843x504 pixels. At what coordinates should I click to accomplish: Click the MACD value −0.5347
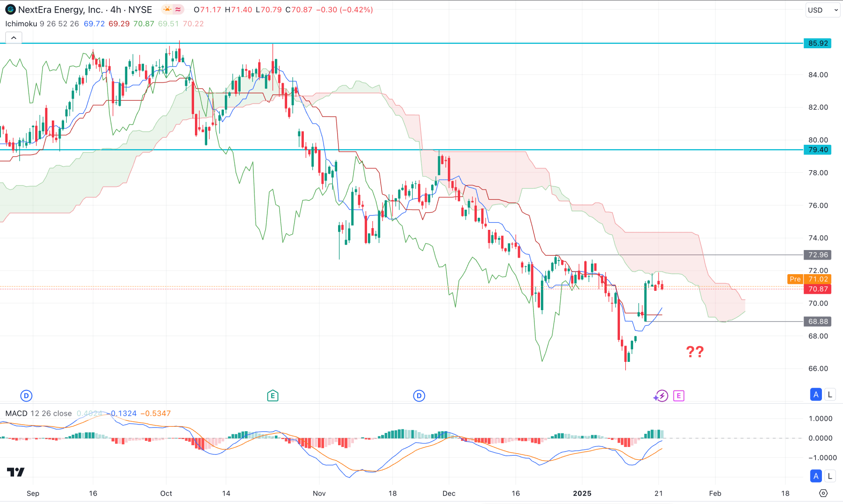pos(155,413)
